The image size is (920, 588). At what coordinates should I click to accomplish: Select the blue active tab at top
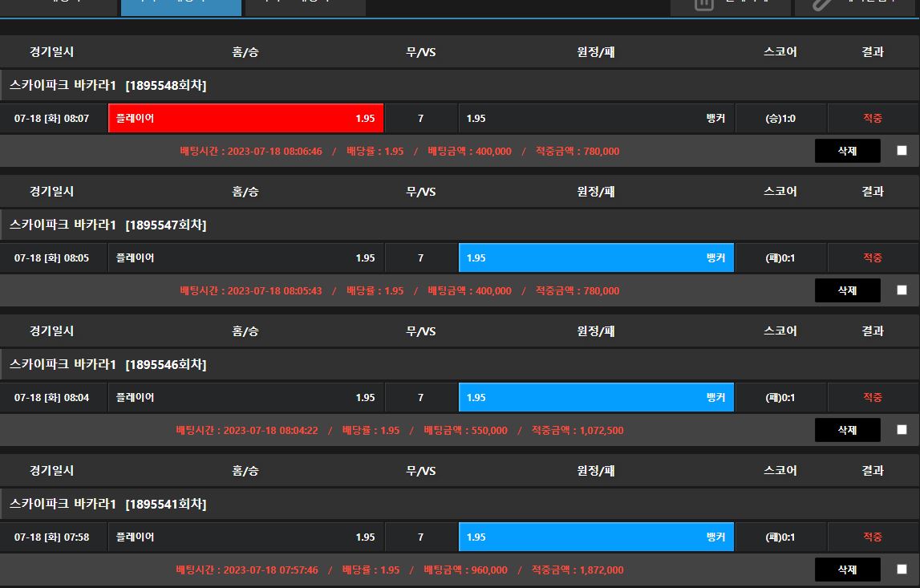(x=180, y=6)
